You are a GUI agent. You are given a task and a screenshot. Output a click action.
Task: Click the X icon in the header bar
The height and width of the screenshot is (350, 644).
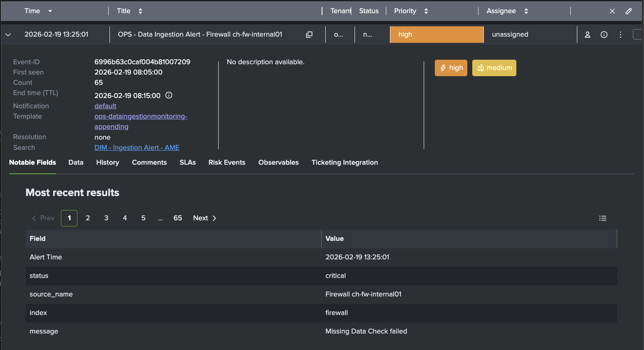click(x=612, y=11)
